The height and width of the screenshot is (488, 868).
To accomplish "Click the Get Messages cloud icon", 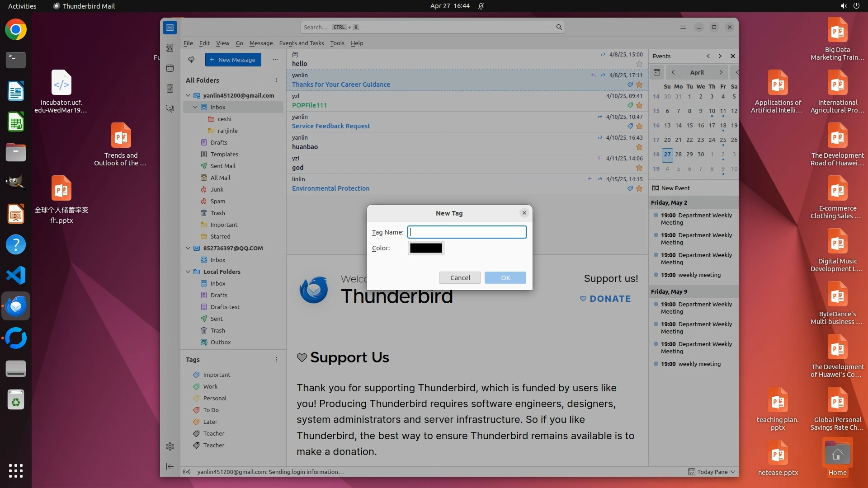I will coord(191,60).
